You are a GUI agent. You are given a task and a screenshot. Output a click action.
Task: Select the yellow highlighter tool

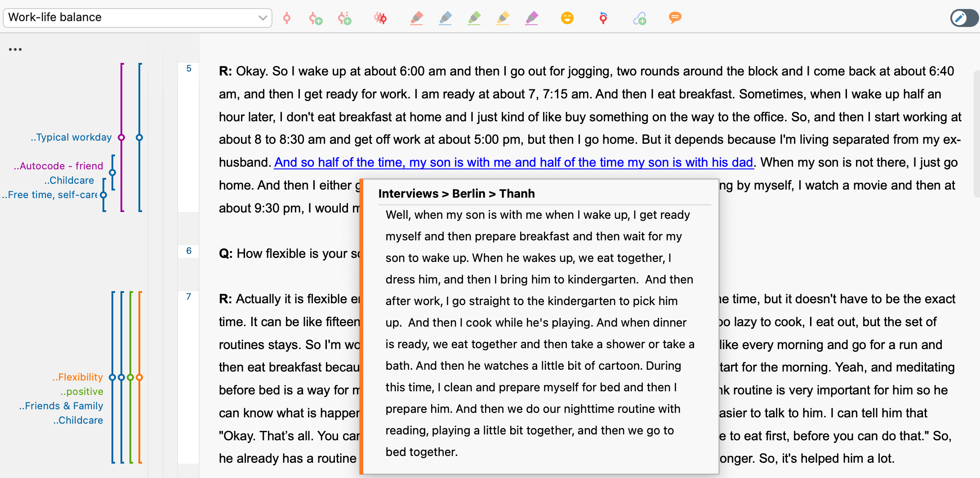pos(503,18)
